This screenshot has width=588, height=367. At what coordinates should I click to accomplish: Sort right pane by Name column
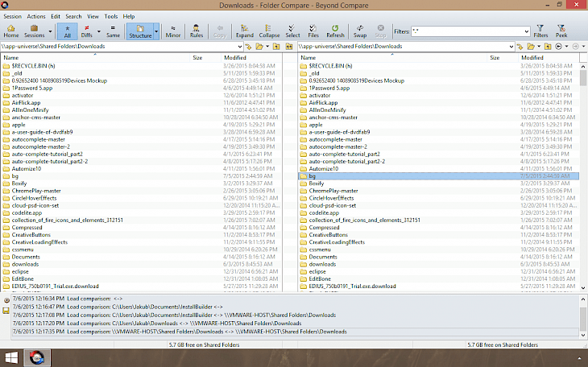click(x=392, y=58)
